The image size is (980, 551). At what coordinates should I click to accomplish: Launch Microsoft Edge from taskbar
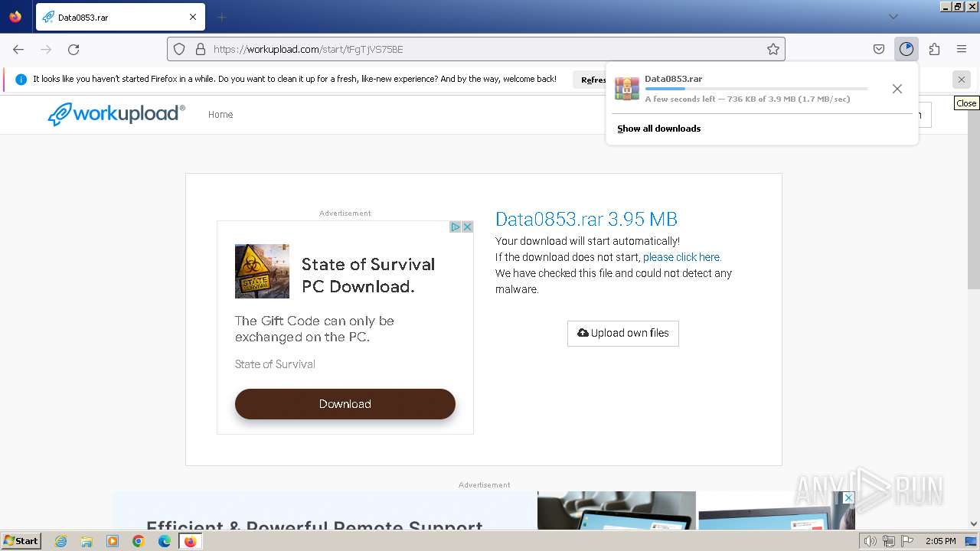165,541
